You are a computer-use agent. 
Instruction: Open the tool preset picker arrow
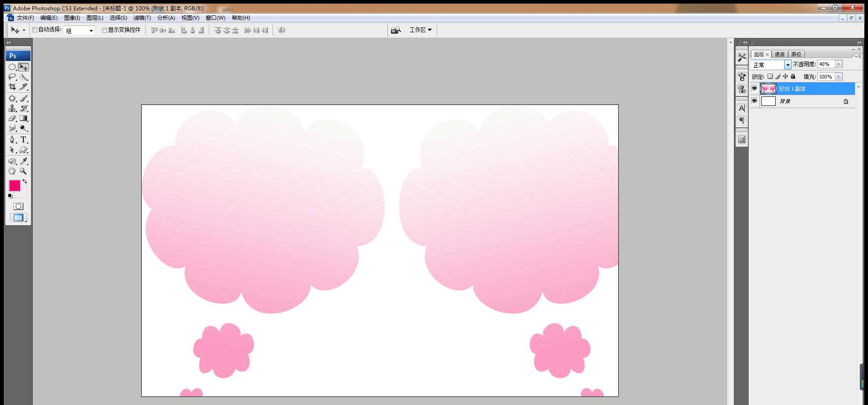(x=24, y=30)
